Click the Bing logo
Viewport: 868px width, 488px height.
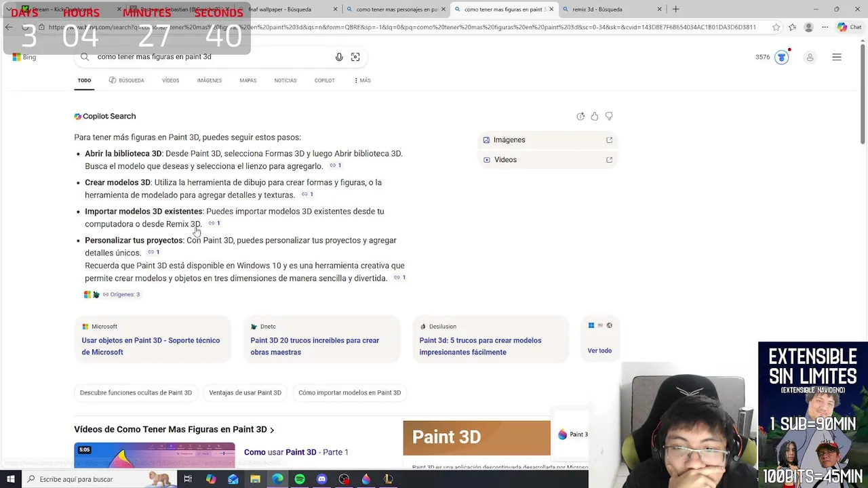(x=24, y=57)
